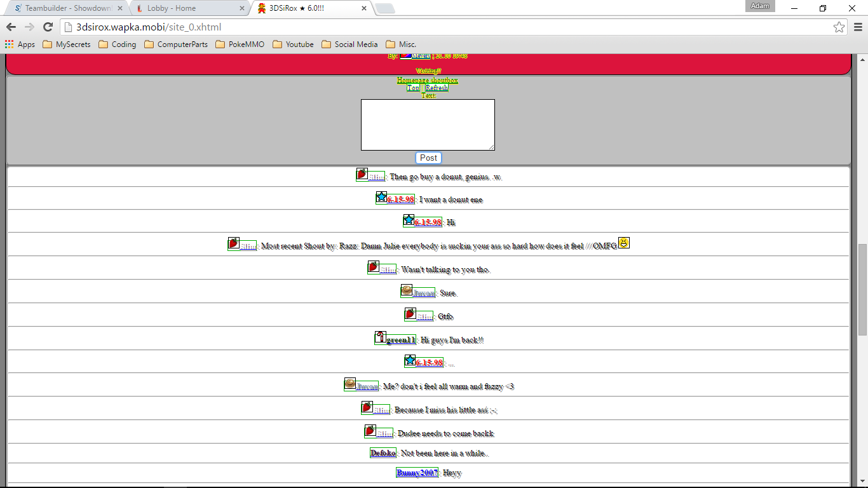Close the 3DSiRox 6.0!!! tab
868x488 pixels.
click(364, 8)
